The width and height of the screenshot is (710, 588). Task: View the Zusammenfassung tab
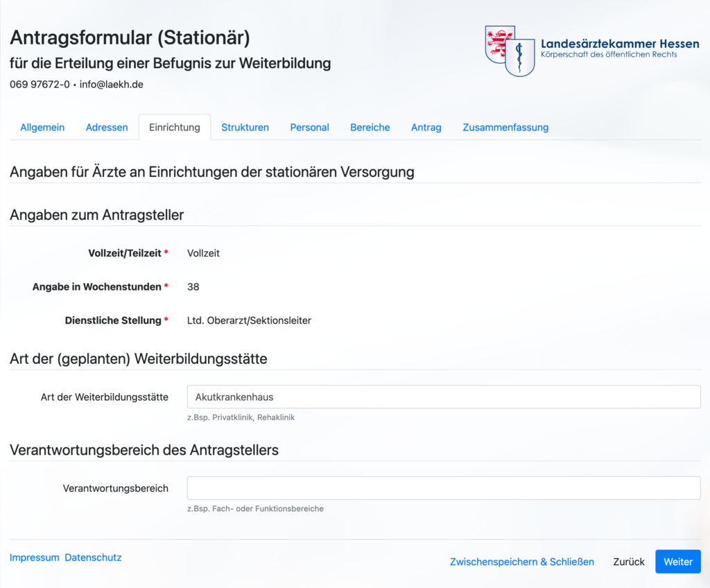tap(505, 128)
